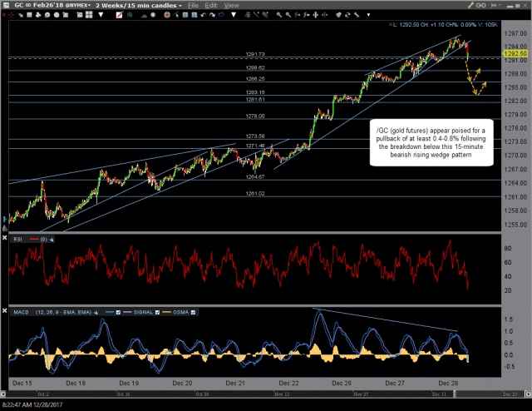Click the 1278.00 horizontal level label
532x411 pixels.
[255, 116]
